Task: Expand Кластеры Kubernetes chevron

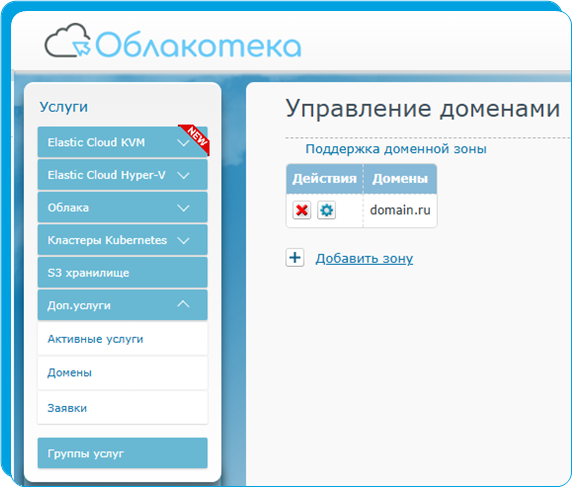Action: 183,240
